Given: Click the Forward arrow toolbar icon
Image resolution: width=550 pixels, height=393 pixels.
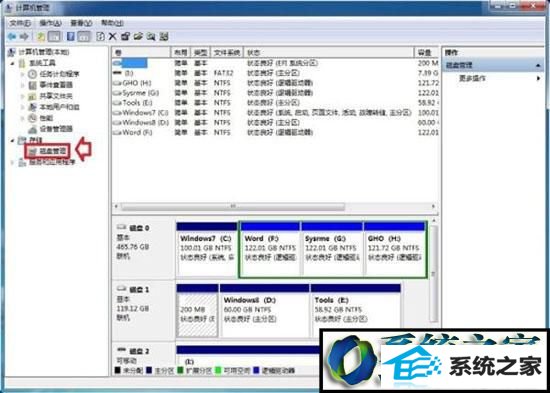Looking at the screenshot, I should coord(24,36).
